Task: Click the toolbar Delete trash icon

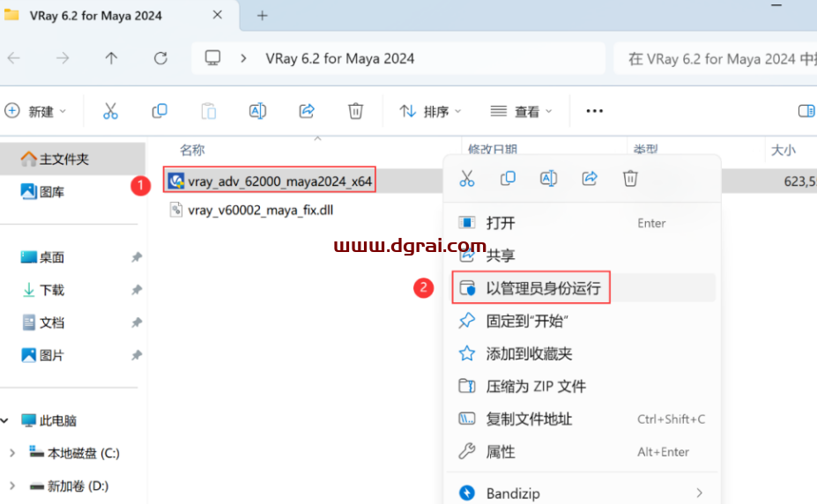Action: pos(355,111)
